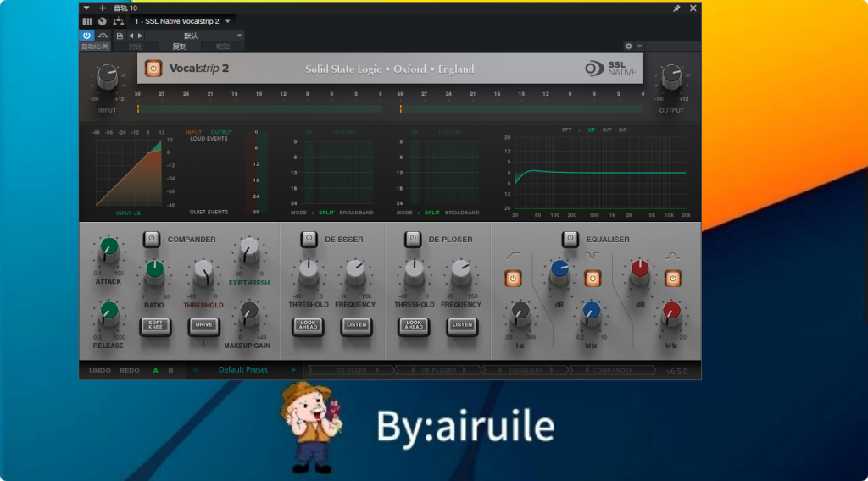Click Undo in the bottom bar
This screenshot has height=481, width=868.
tap(100, 370)
